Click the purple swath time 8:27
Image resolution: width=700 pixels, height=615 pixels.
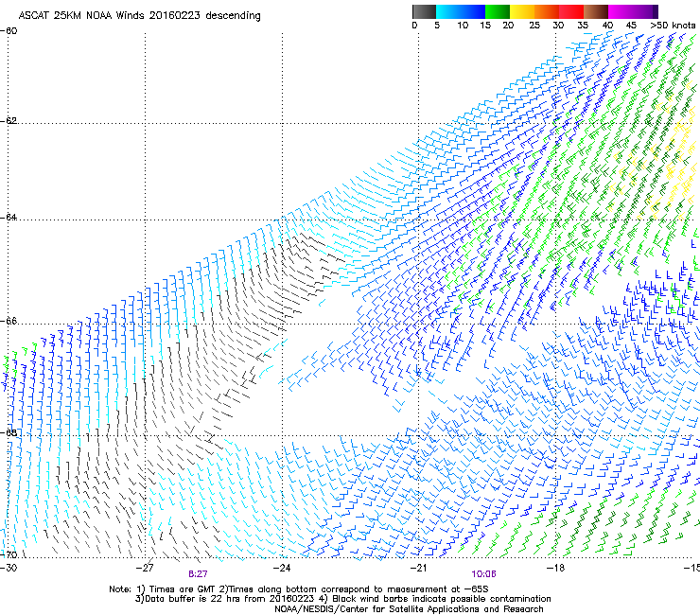198,574
